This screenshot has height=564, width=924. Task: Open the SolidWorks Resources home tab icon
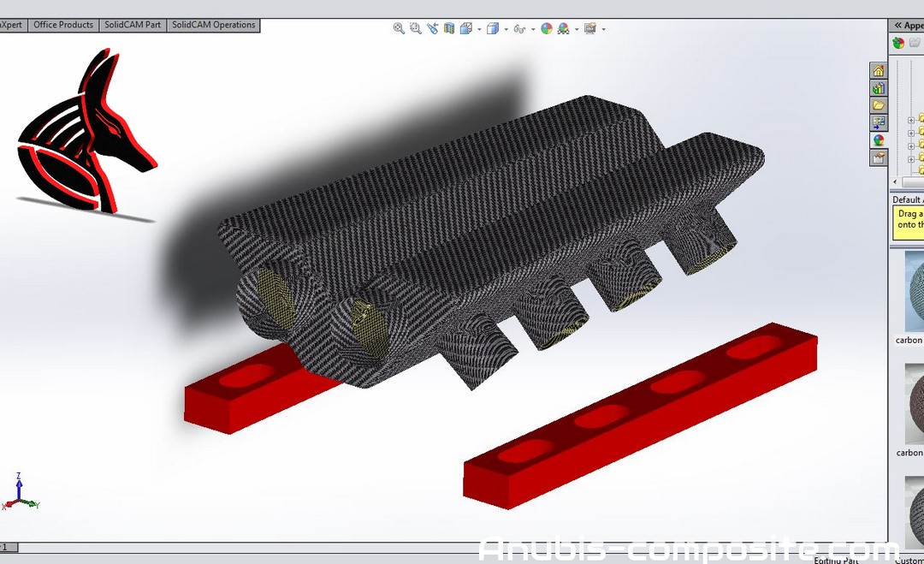(x=878, y=71)
